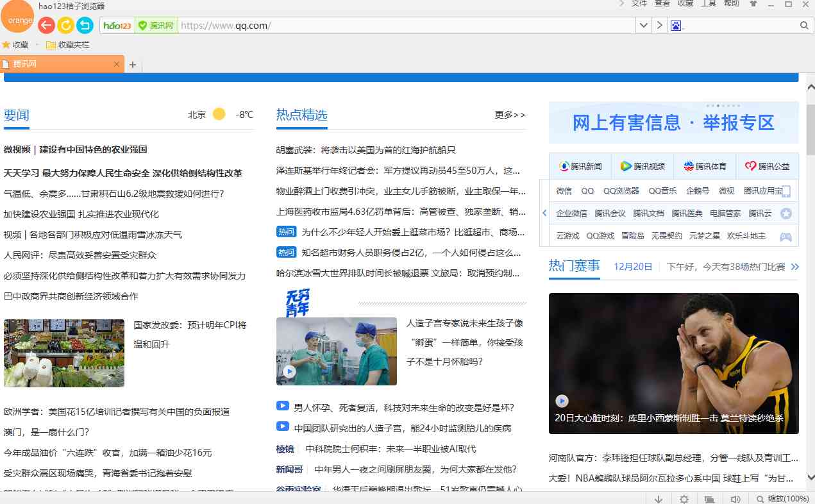Click the page vertical scrollbar thumb
815x504 pixels.
(x=810, y=129)
